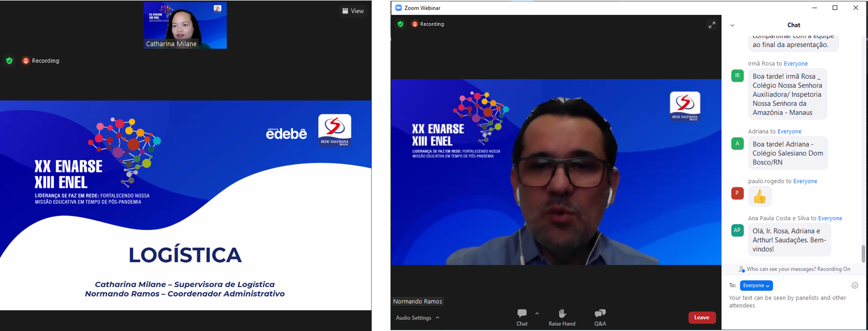Click 'Who can see your messages?' notice
868x331 pixels.
(794, 269)
